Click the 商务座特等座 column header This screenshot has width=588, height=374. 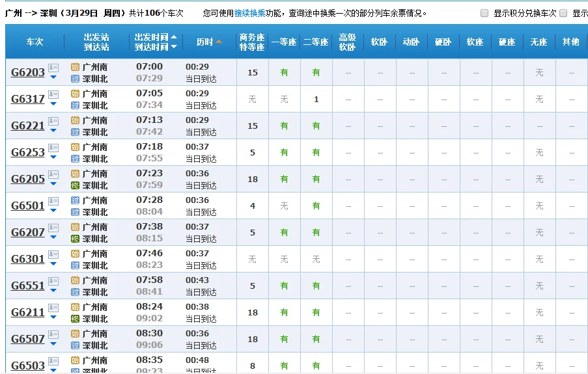click(x=252, y=42)
